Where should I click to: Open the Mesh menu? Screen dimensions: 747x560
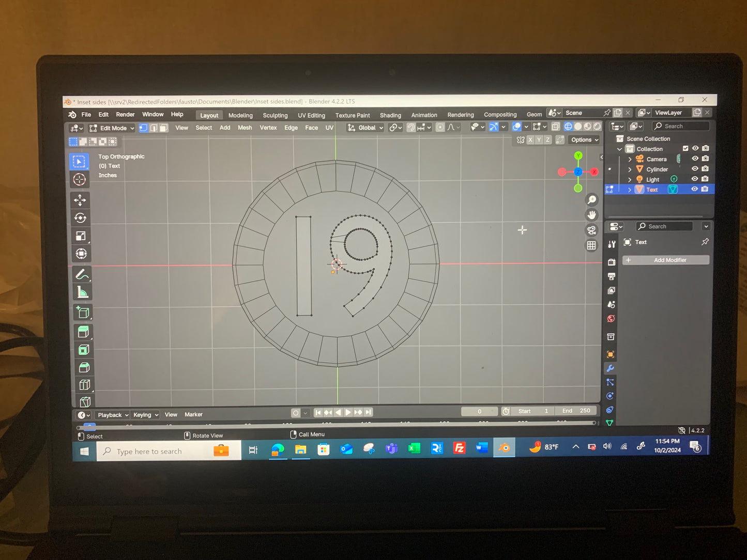[245, 128]
